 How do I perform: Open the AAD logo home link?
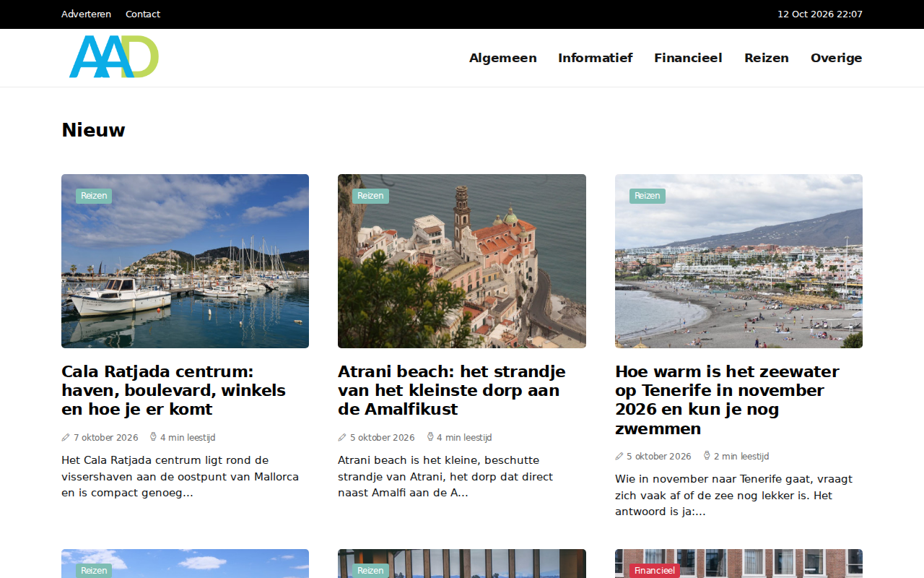(114, 56)
